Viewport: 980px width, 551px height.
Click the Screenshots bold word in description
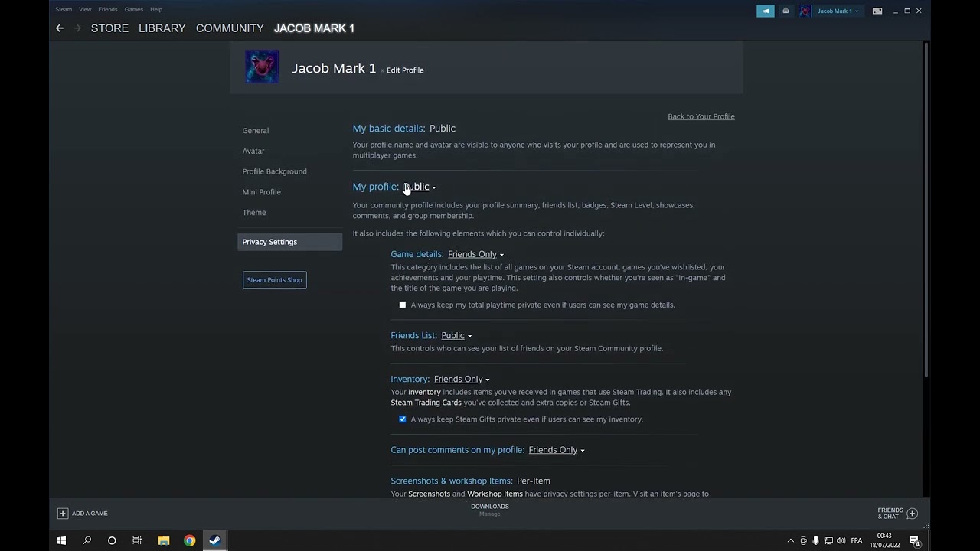430,494
